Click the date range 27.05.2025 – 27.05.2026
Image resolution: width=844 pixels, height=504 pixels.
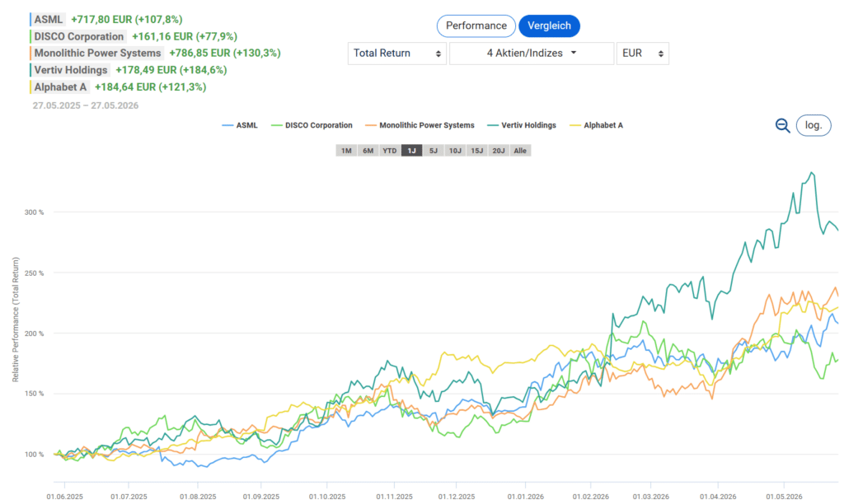pos(86,105)
